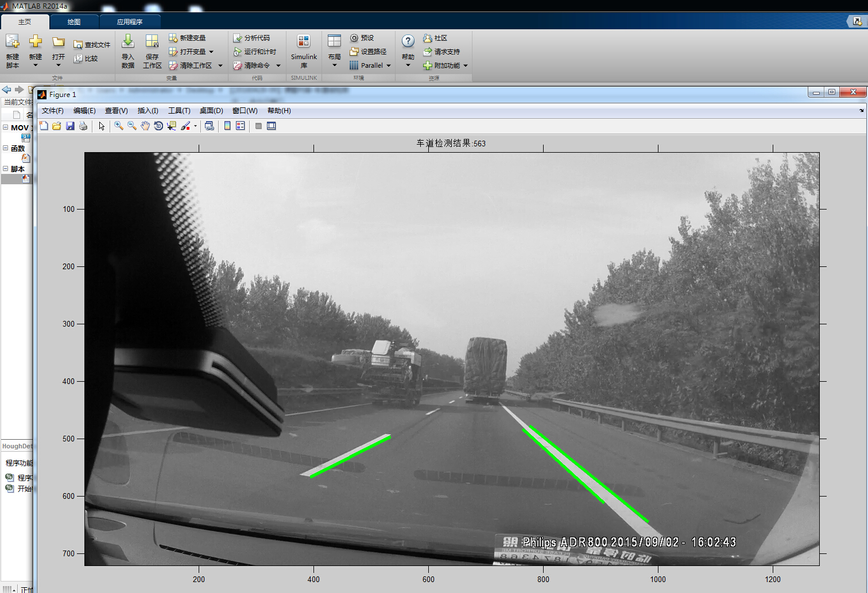
Task: Click 比较 (Compare) button
Action: [86, 58]
